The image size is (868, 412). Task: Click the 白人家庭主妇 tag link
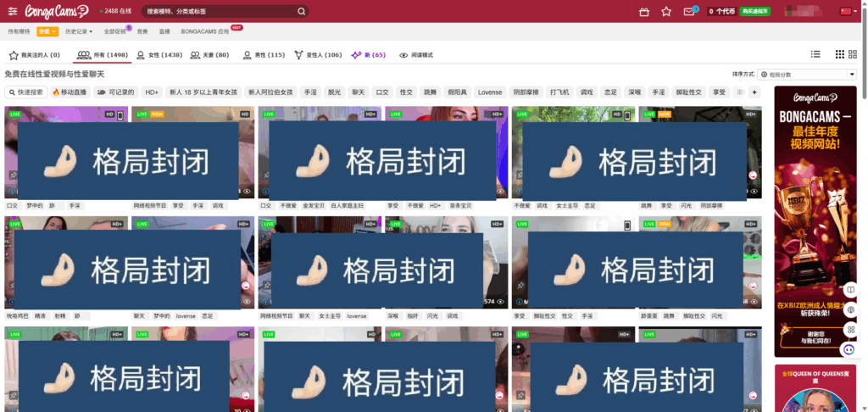[347, 205]
